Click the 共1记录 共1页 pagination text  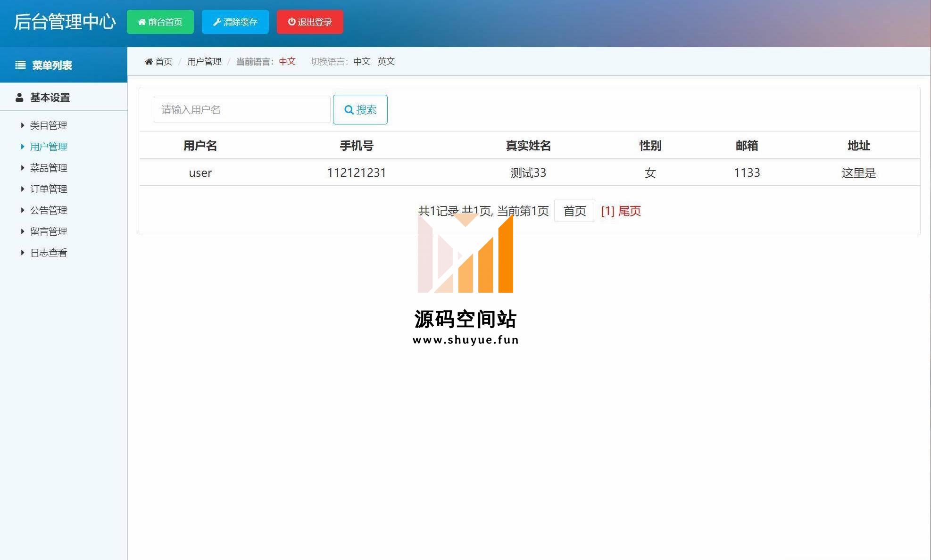pyautogui.click(x=483, y=211)
